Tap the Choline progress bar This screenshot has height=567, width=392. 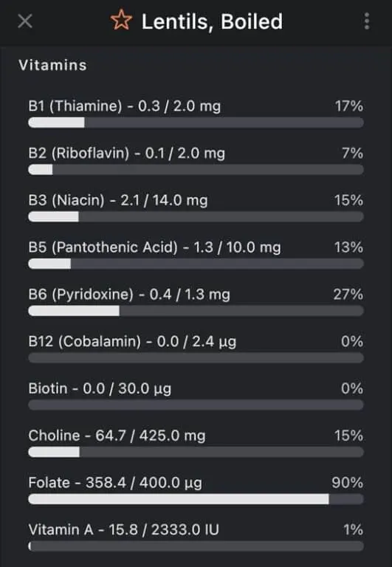tap(196, 452)
